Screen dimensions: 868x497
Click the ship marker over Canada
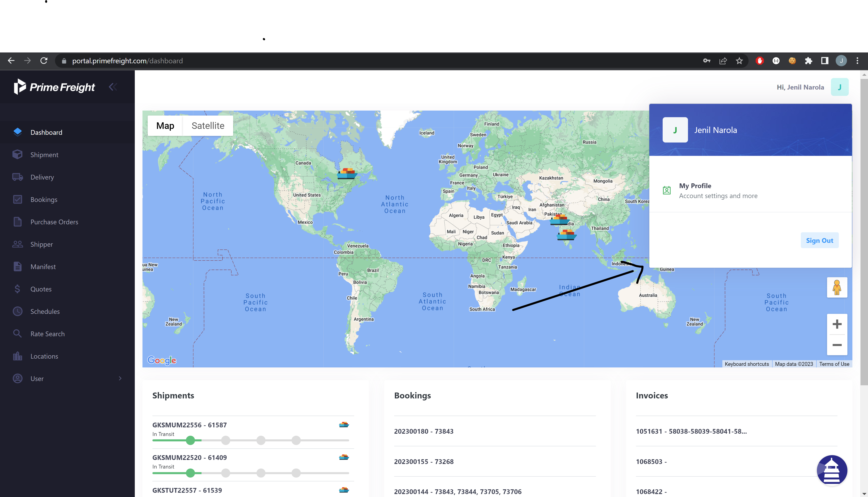tap(347, 173)
